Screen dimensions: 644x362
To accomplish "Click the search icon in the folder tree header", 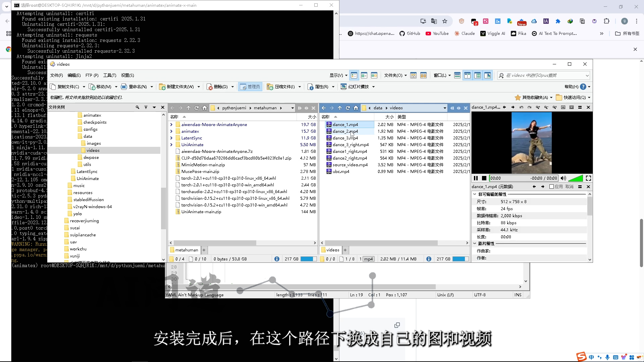I will click(137, 107).
